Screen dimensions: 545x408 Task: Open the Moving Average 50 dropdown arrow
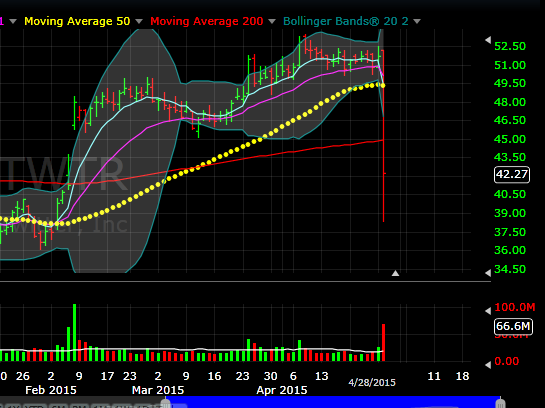pos(139,22)
